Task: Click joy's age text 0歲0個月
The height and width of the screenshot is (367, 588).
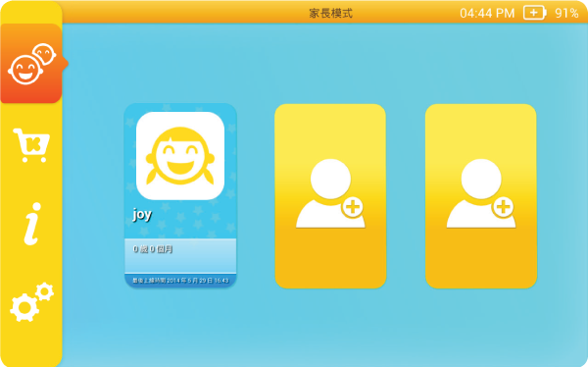Action: [x=153, y=249]
